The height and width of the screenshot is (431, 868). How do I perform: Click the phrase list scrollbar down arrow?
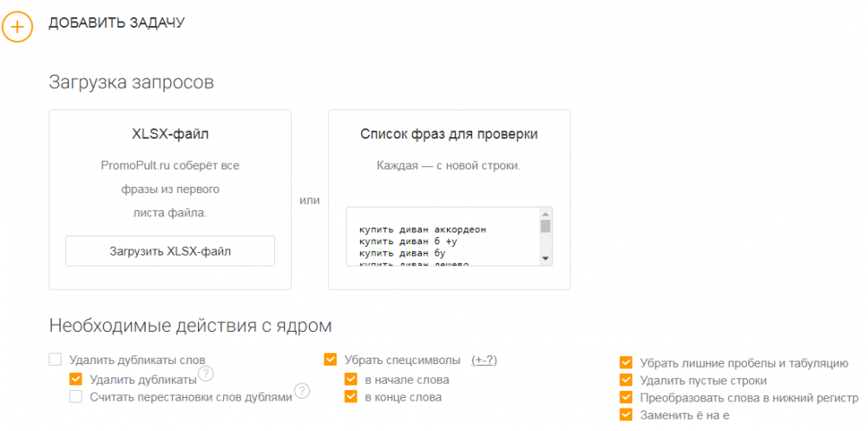(545, 258)
